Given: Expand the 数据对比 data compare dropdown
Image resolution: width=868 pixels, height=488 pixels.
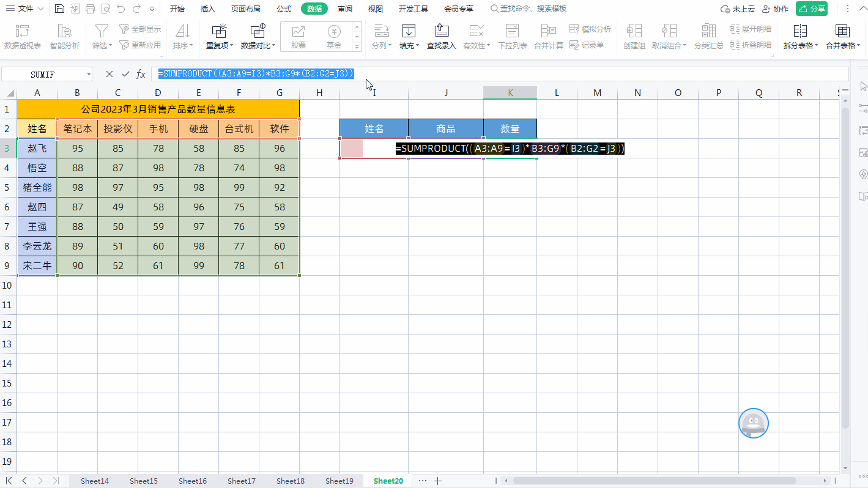Looking at the screenshot, I should [x=258, y=37].
